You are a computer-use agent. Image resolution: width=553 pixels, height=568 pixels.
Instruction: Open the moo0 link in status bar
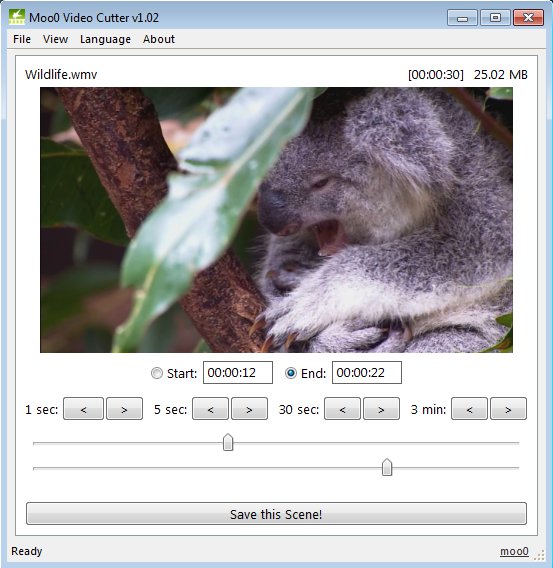[x=514, y=551]
